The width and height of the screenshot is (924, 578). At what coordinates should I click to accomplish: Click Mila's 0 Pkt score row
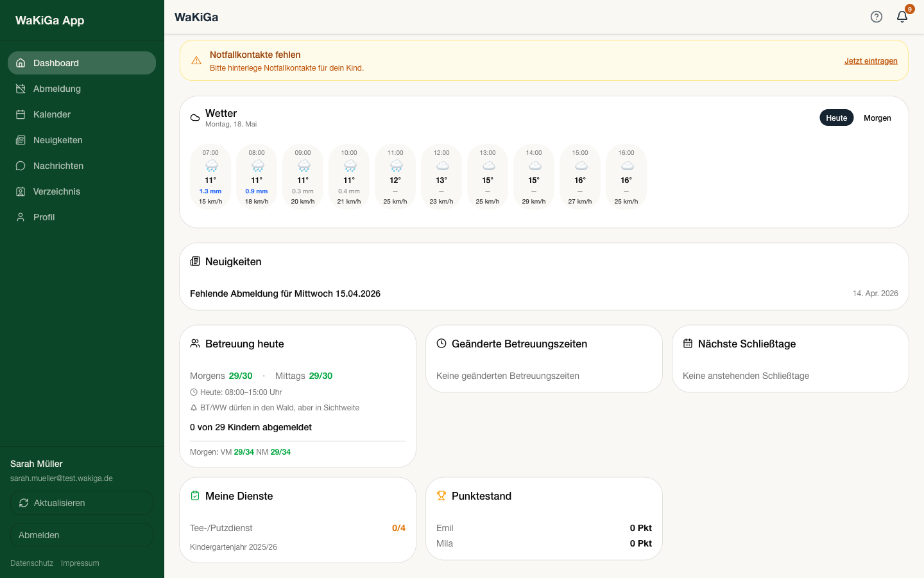pos(544,543)
